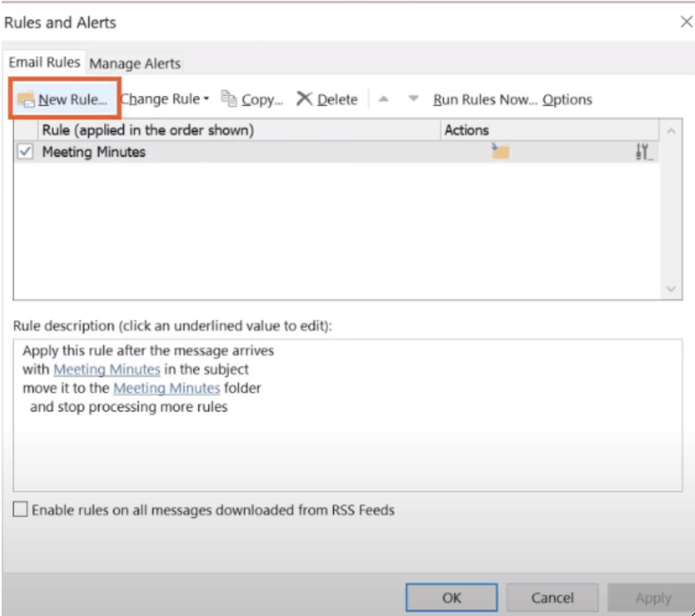Click the tools icon in Meeting Minutes row
The image size is (695, 616).
[643, 152]
